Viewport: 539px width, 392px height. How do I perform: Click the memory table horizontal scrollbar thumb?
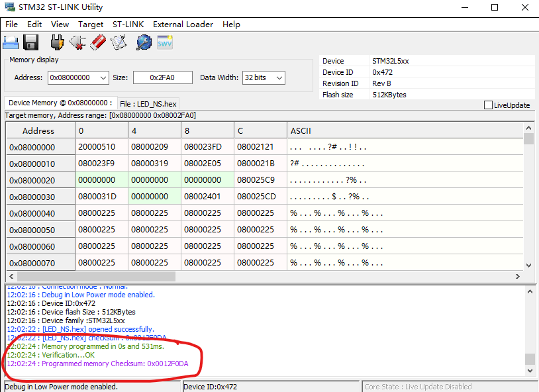click(x=96, y=277)
